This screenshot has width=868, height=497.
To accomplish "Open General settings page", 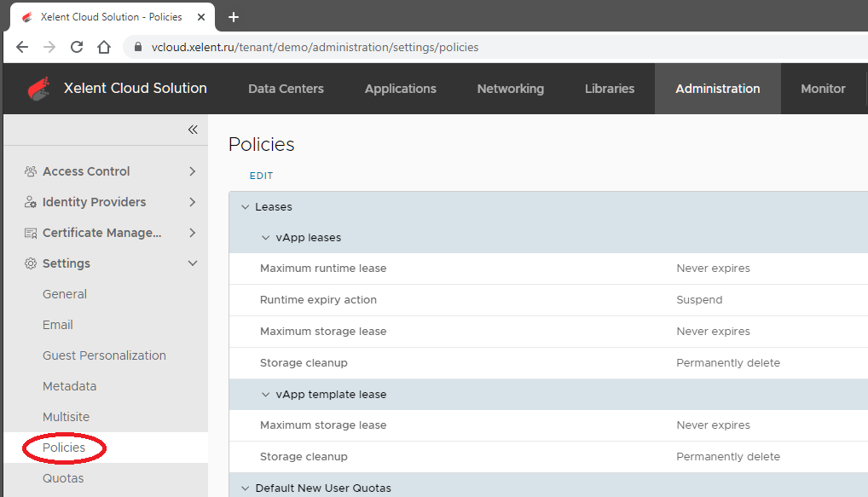I will pyautogui.click(x=65, y=294).
